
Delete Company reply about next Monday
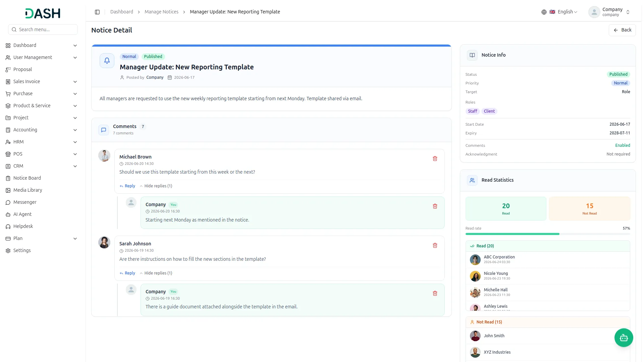(x=435, y=206)
